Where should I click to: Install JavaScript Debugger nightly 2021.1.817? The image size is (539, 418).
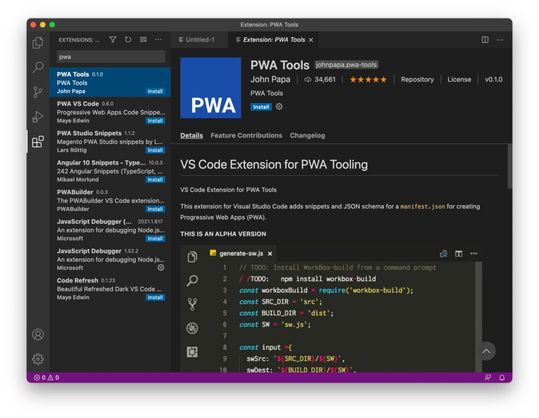[155, 239]
